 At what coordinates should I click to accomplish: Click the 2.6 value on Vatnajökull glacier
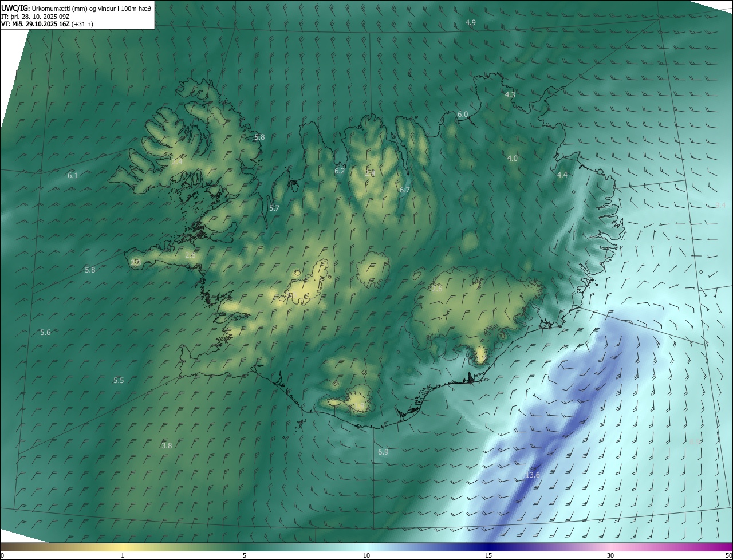pos(437,289)
